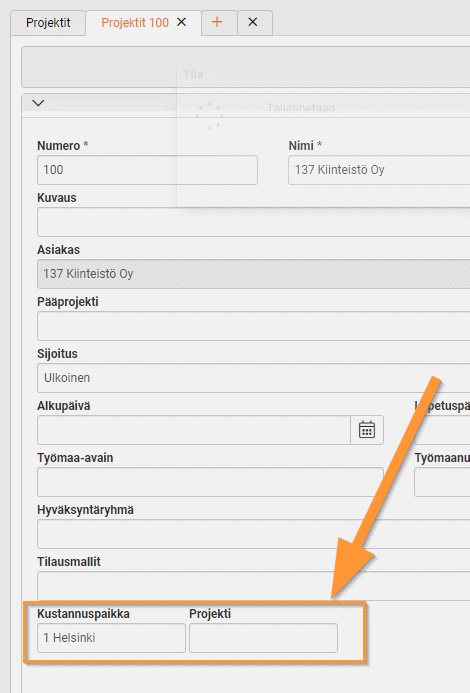
Task: Click the Työmaa-avain input field
Action: tap(210, 482)
